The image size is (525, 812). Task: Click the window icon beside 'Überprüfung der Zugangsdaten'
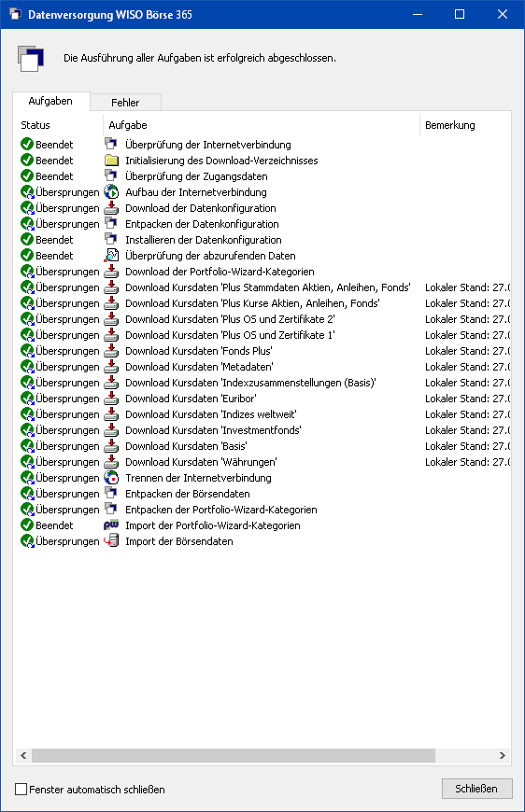coord(111,176)
